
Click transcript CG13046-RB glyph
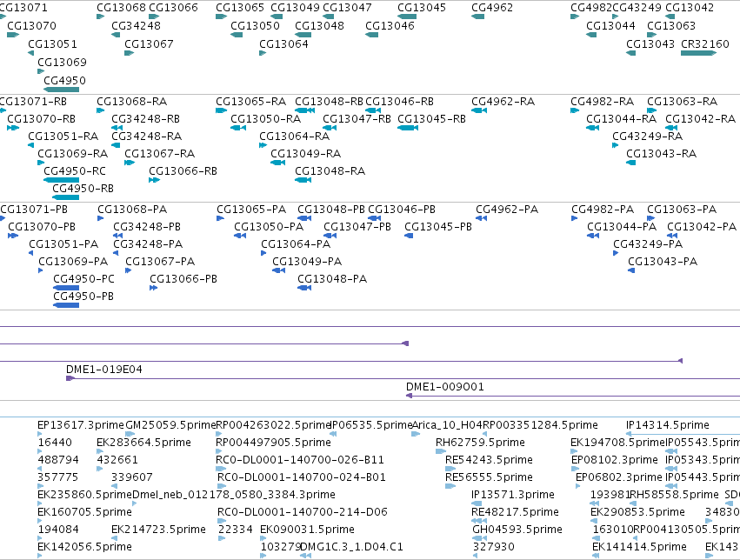[373, 110]
